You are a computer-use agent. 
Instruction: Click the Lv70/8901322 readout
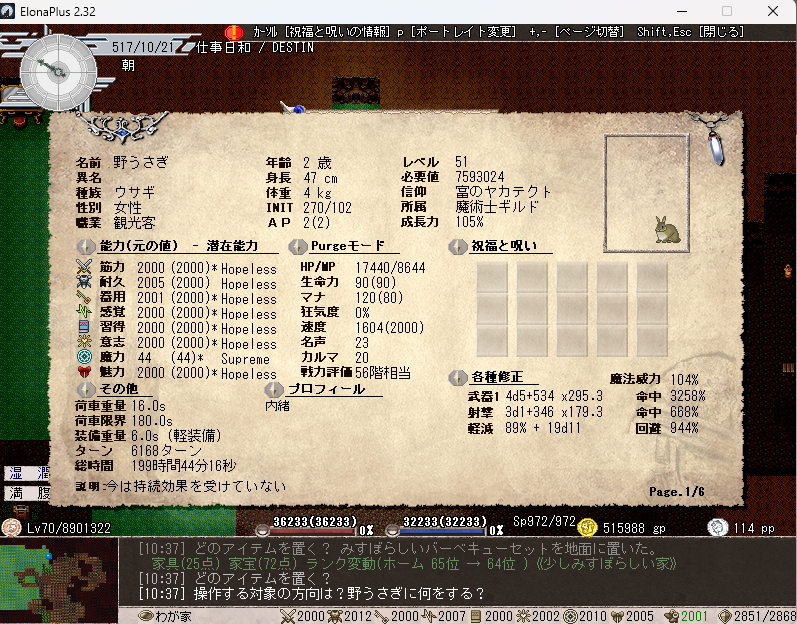click(x=69, y=528)
